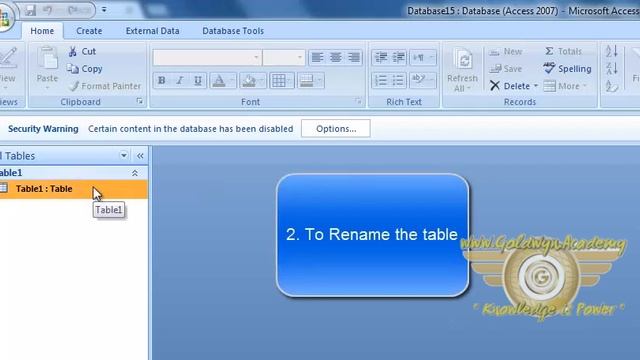Viewport: 640px width, 360px height.
Task: Open the Clipboard dialog launcher
Action: coord(140,101)
